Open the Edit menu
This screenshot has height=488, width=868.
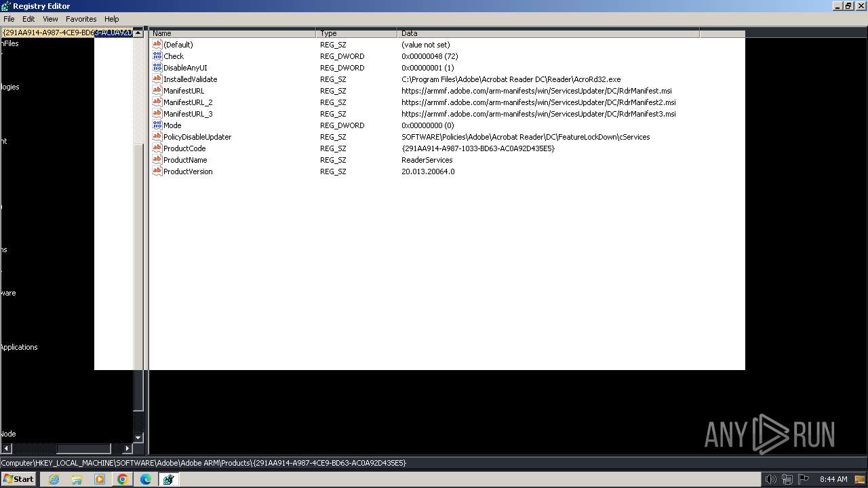[x=28, y=19]
